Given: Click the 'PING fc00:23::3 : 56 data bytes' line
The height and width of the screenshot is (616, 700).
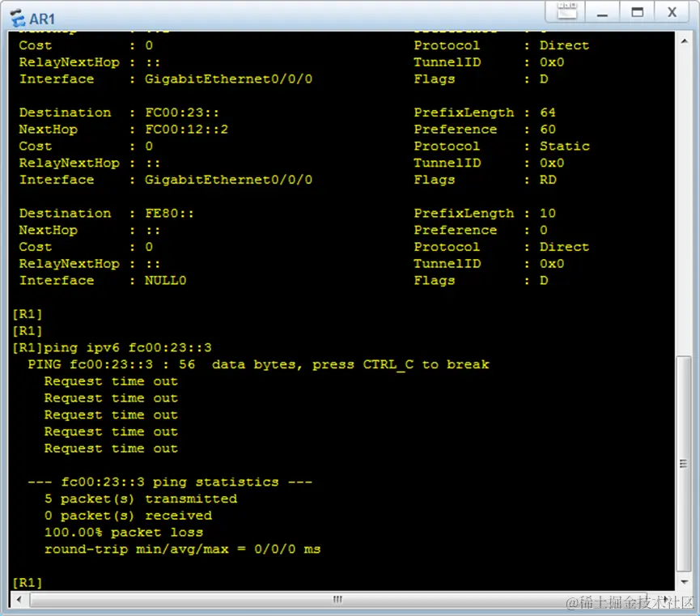Looking at the screenshot, I should tap(258, 364).
